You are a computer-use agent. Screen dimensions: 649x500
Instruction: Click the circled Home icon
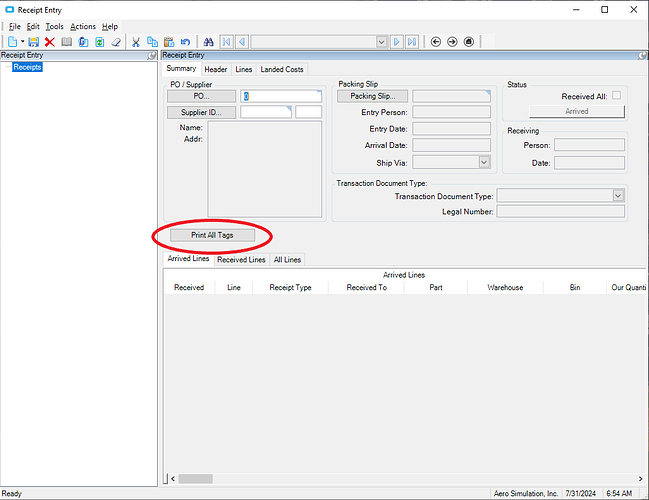469,42
